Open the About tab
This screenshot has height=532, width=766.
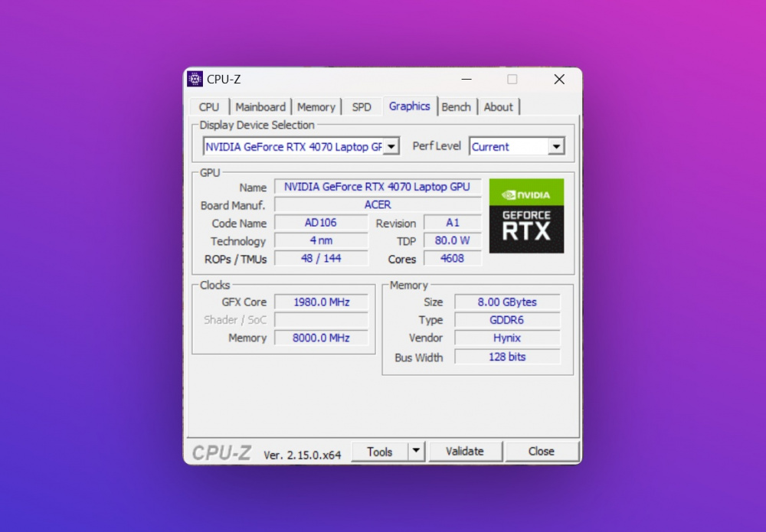click(x=499, y=107)
